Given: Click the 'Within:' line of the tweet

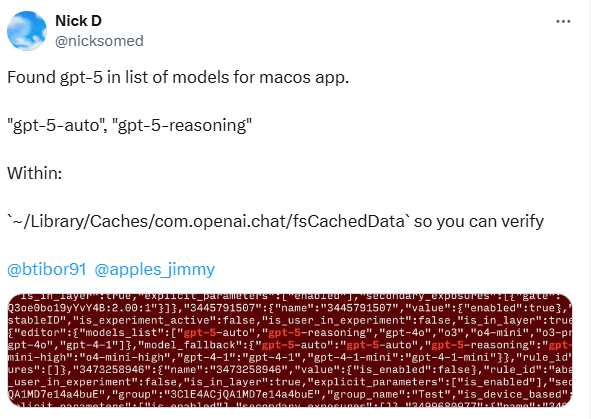Looking at the screenshot, I should 35,173.
